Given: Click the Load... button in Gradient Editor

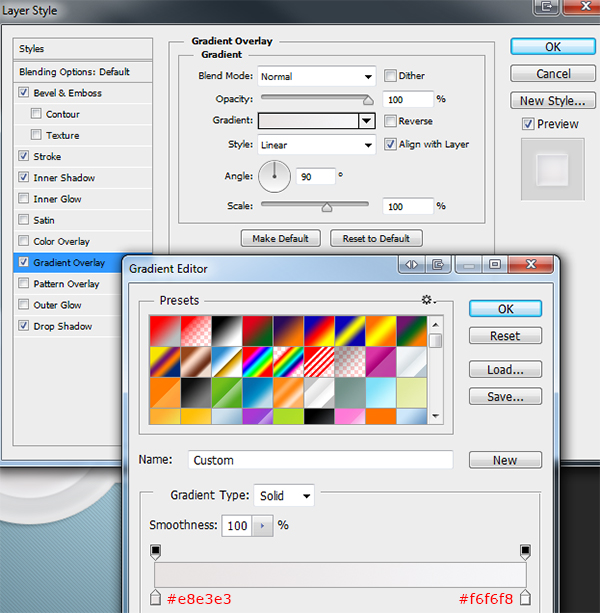Looking at the screenshot, I should point(505,370).
